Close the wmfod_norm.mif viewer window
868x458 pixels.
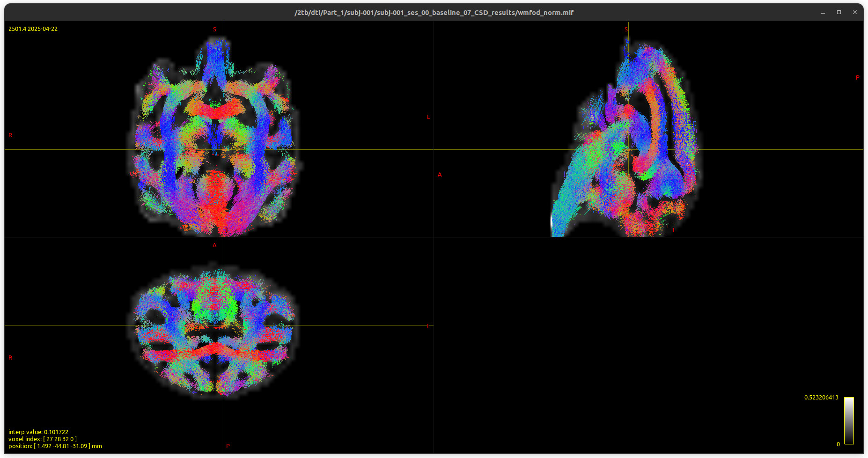854,13
